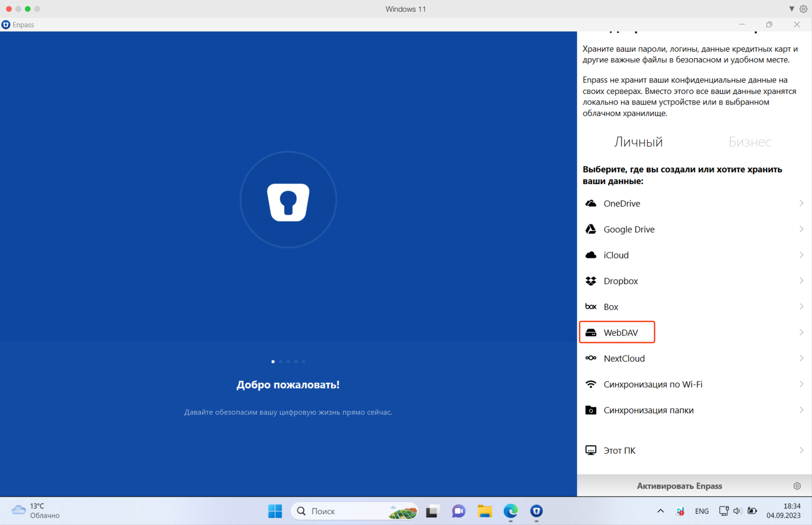Open Parallels dropdown triangle in title bar
Screen dimensions: 812x525
click(791, 9)
